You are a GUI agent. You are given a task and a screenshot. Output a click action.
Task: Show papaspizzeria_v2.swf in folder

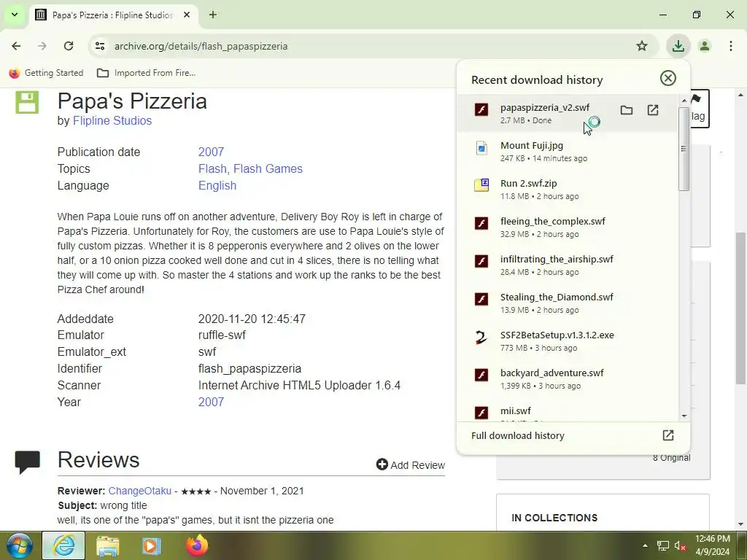pos(627,111)
